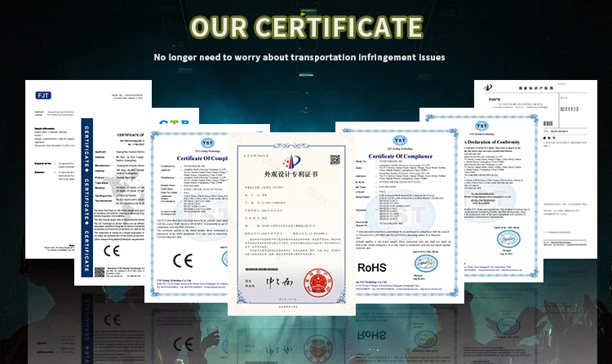Click the Declaration of Conformity title text
Image resolution: width=612 pixels, height=364 pixels.
tap(493, 142)
